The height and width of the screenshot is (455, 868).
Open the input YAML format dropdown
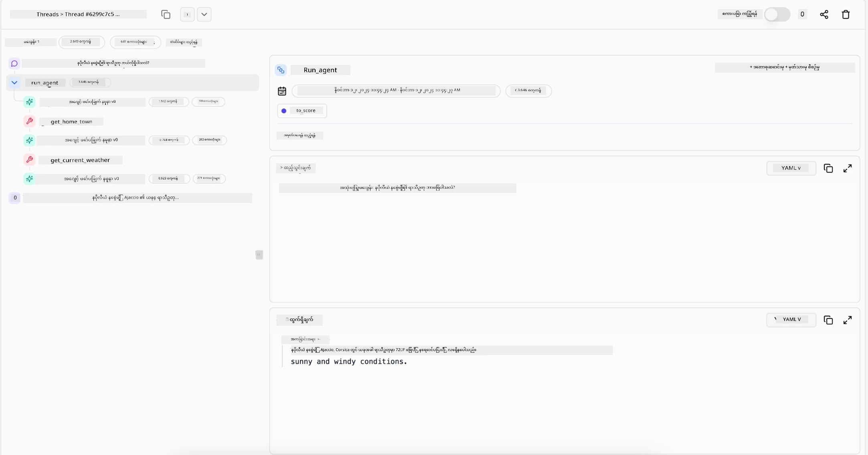point(791,168)
